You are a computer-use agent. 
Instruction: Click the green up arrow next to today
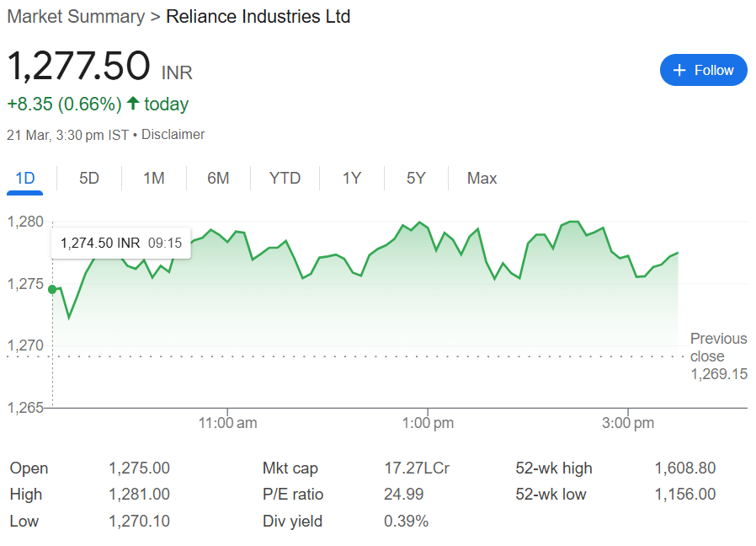pyautogui.click(x=133, y=103)
